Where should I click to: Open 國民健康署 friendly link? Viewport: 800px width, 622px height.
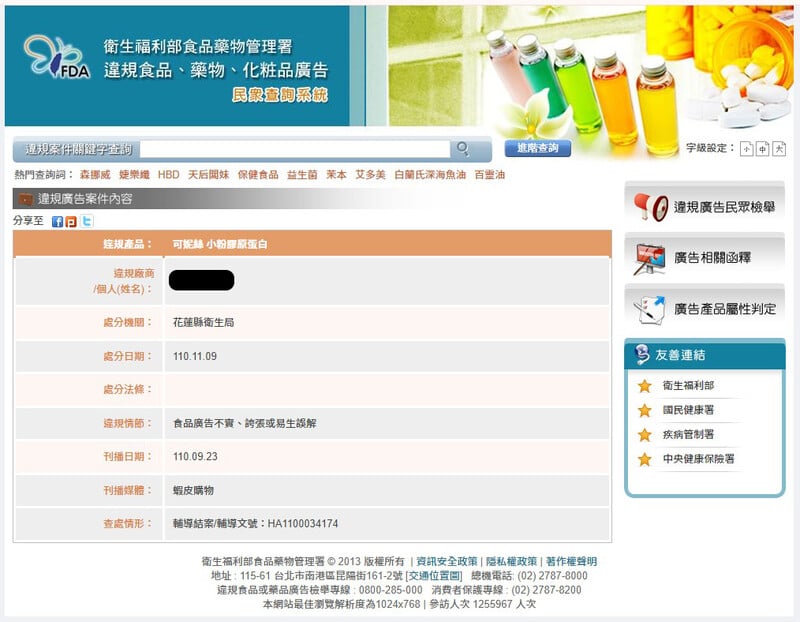point(688,410)
